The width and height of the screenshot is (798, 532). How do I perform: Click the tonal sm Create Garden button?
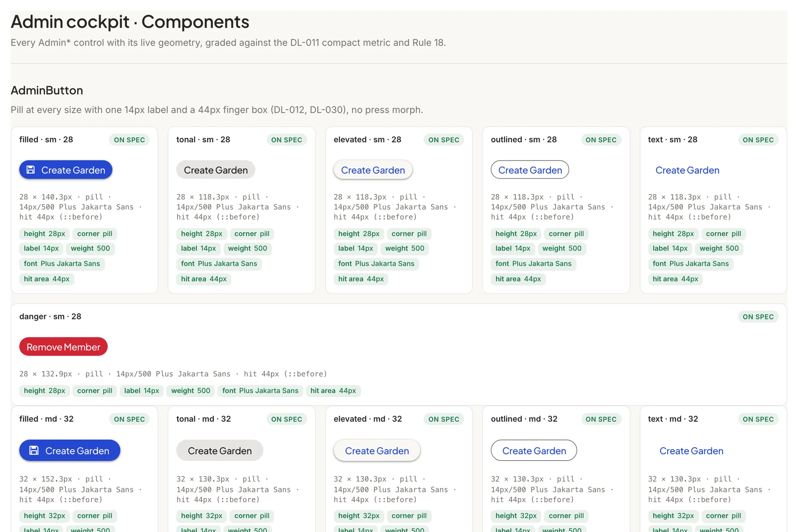(x=215, y=170)
